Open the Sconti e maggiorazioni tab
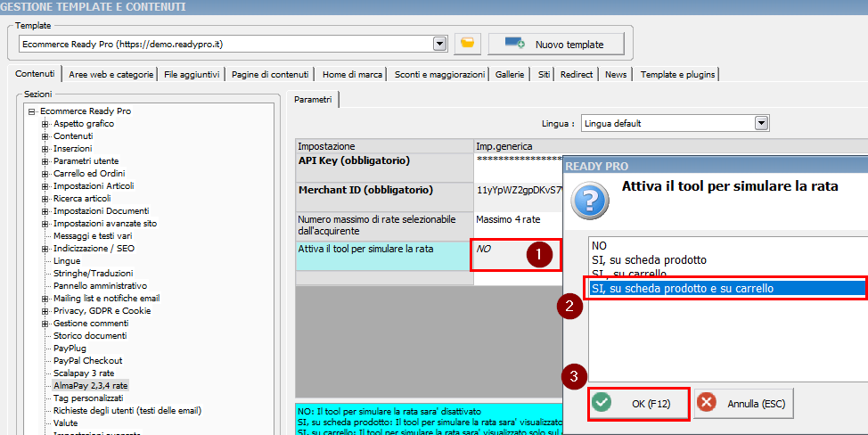 pyautogui.click(x=439, y=74)
